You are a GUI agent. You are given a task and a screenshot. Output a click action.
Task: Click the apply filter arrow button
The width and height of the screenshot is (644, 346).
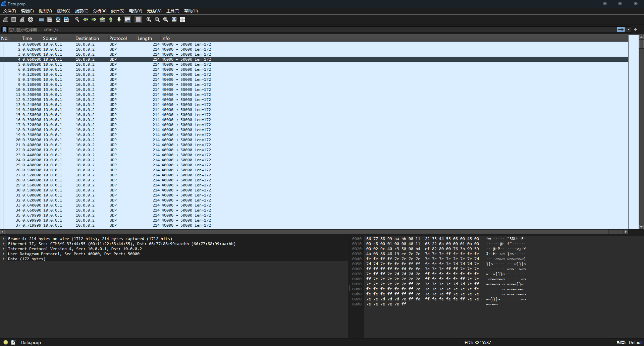pos(621,30)
